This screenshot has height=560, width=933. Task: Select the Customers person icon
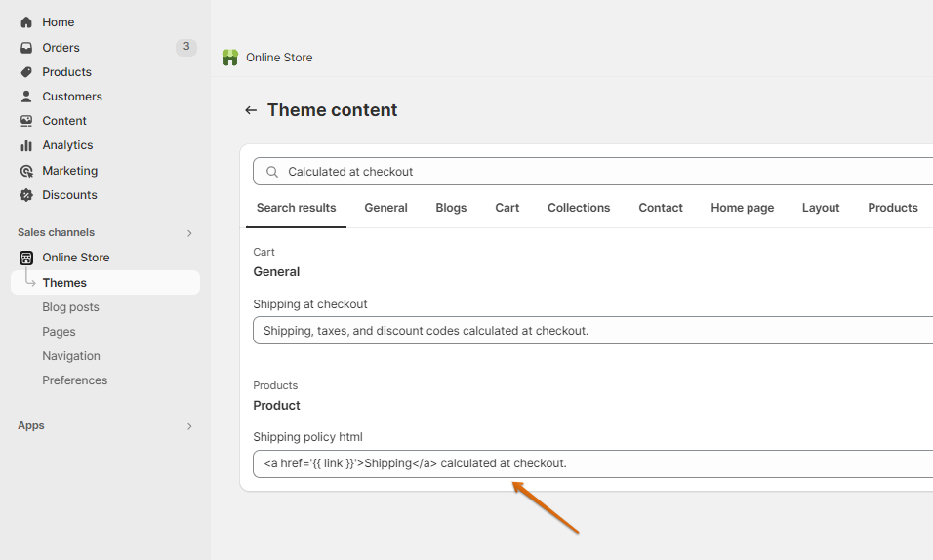tap(26, 97)
